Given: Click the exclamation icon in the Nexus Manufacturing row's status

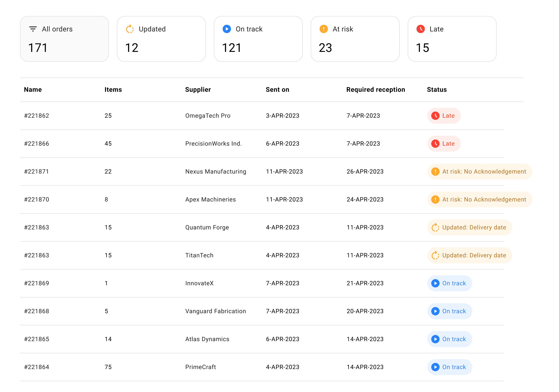Looking at the screenshot, I should click(x=435, y=172).
